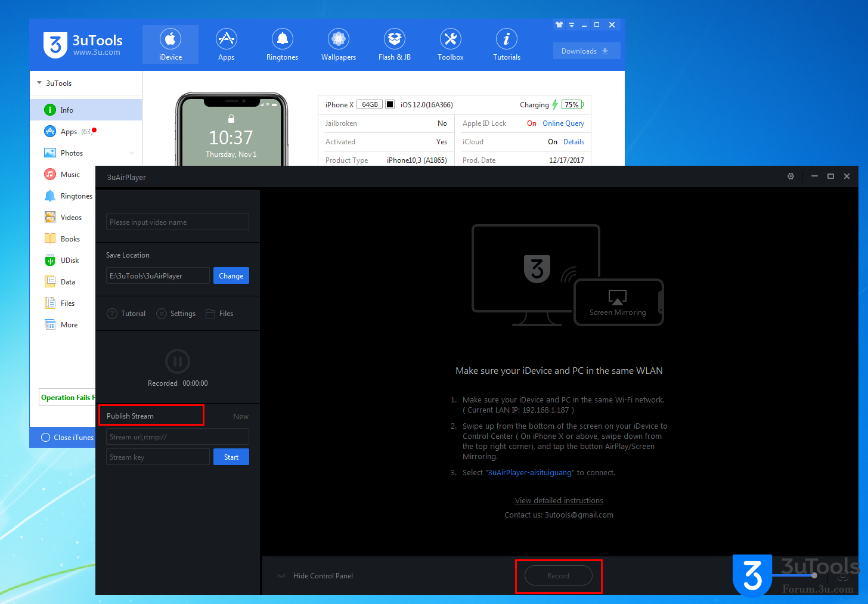
Task: Click the 64GB storage label
Action: [x=370, y=104]
